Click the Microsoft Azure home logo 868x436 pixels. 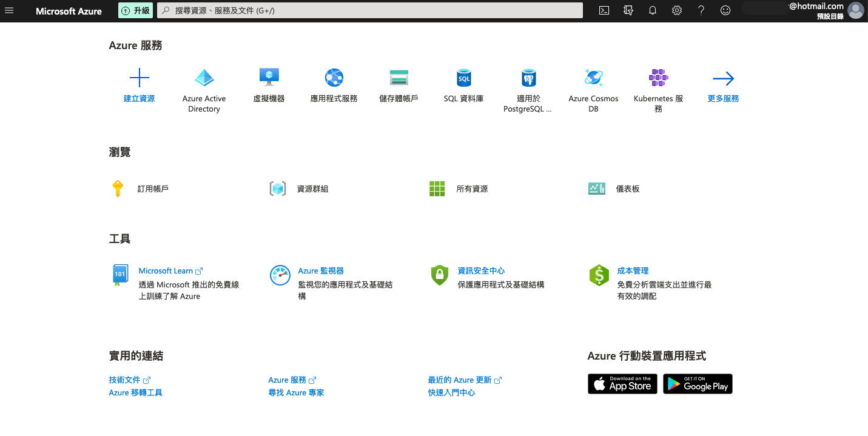point(69,11)
